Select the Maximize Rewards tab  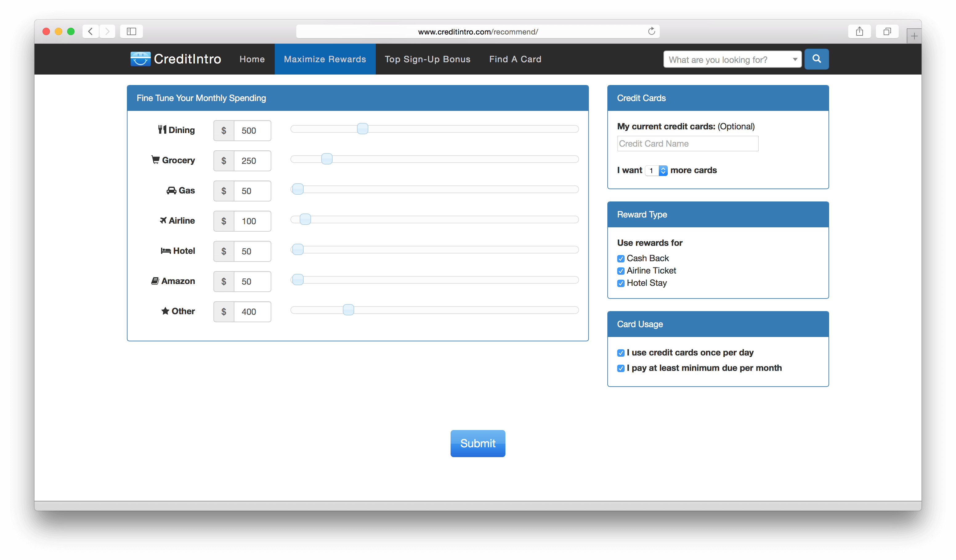(325, 59)
